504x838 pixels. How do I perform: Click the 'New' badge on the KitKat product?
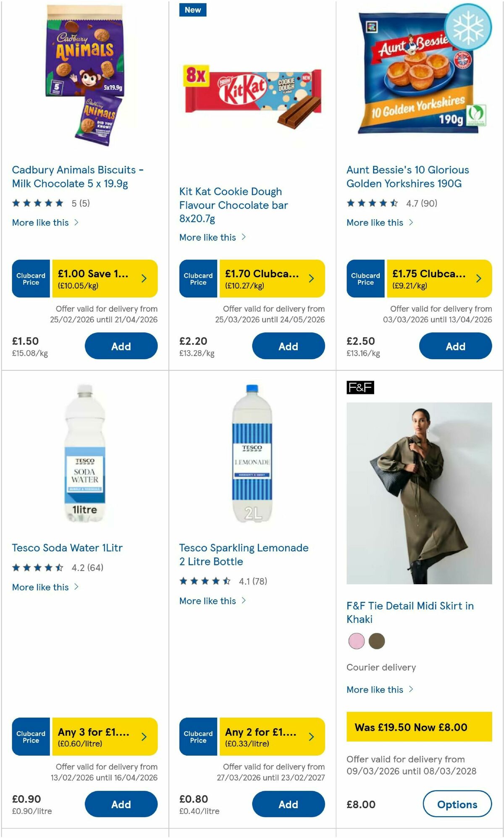click(193, 10)
